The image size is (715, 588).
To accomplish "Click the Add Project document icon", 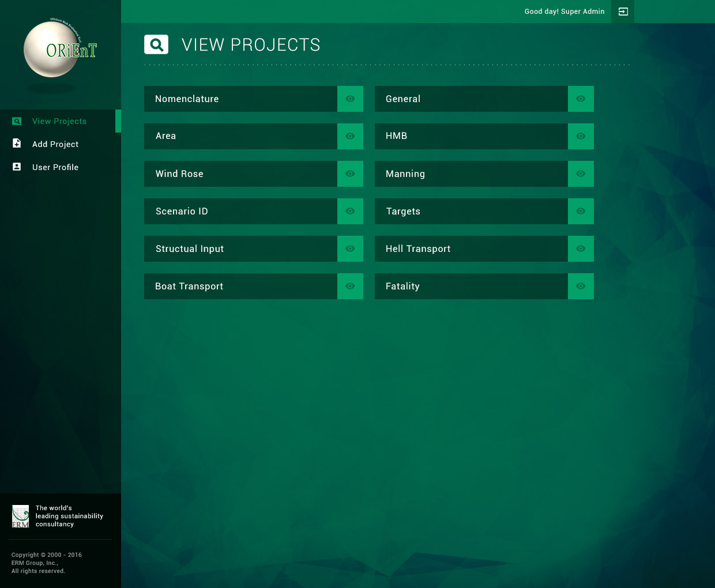I will [x=17, y=144].
